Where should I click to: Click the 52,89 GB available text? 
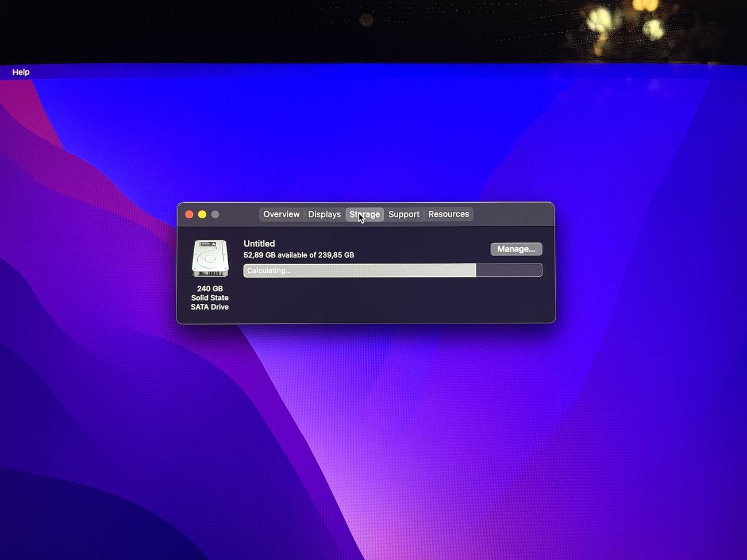click(x=299, y=255)
